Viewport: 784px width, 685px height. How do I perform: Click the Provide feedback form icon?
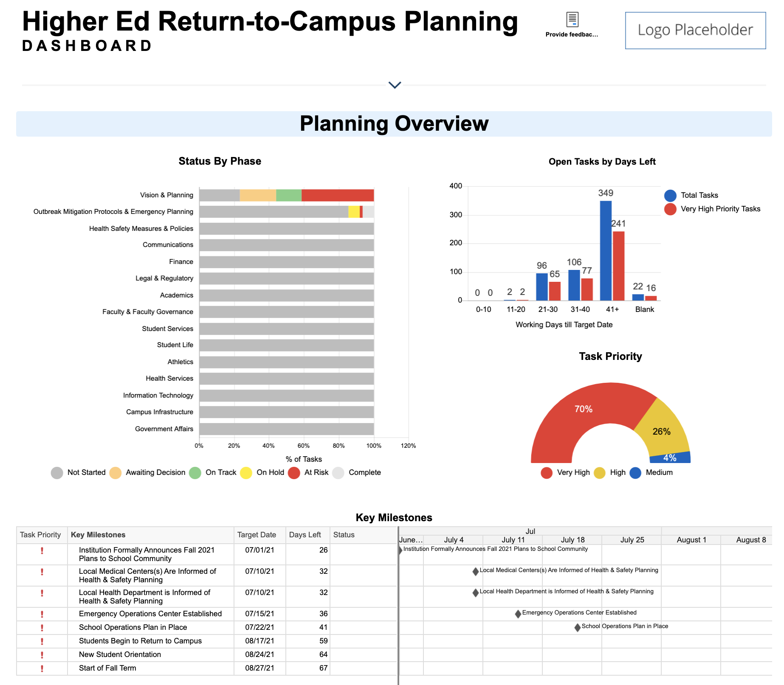(x=572, y=20)
